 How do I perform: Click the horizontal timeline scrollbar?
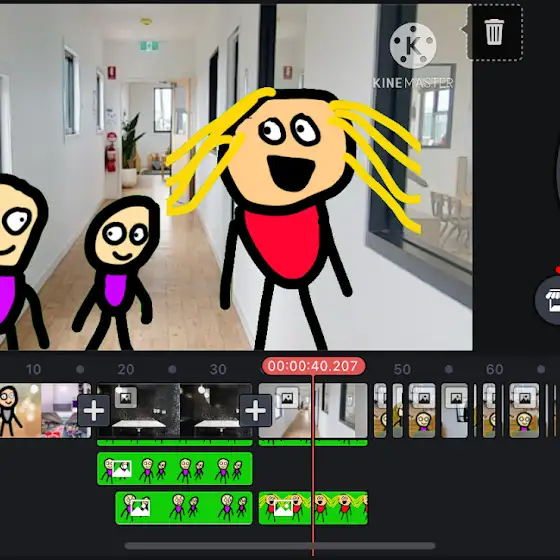point(280,546)
